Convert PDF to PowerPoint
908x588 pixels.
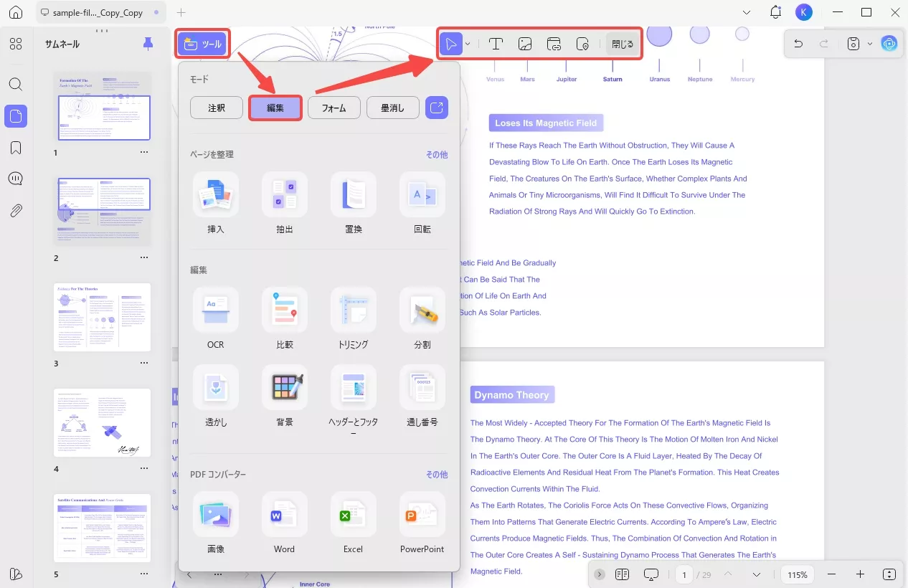point(422,523)
